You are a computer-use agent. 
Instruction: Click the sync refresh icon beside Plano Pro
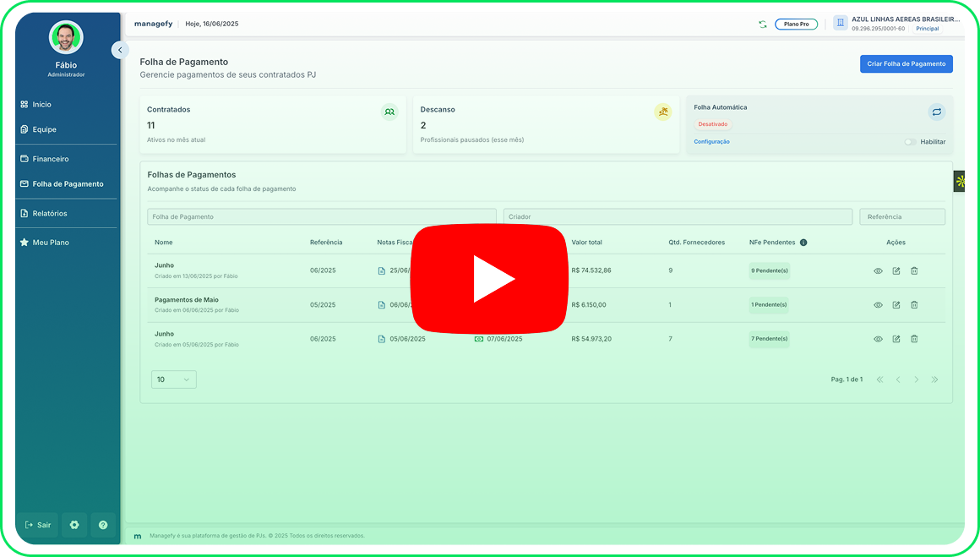[x=763, y=25]
